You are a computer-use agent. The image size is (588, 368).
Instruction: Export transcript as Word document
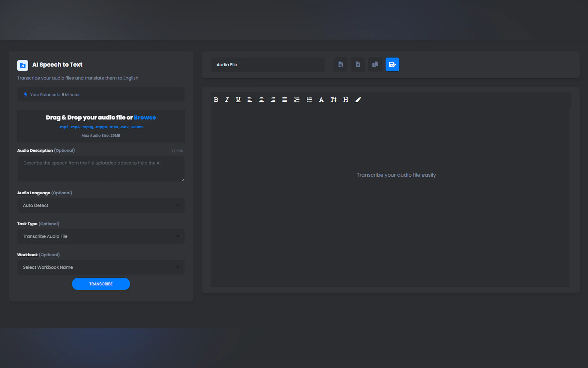click(341, 64)
